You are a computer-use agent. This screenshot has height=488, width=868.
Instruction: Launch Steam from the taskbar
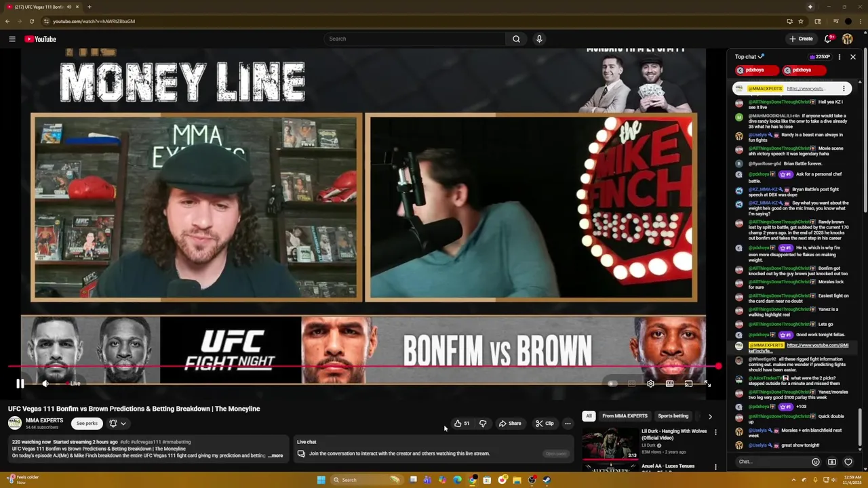[547, 480]
